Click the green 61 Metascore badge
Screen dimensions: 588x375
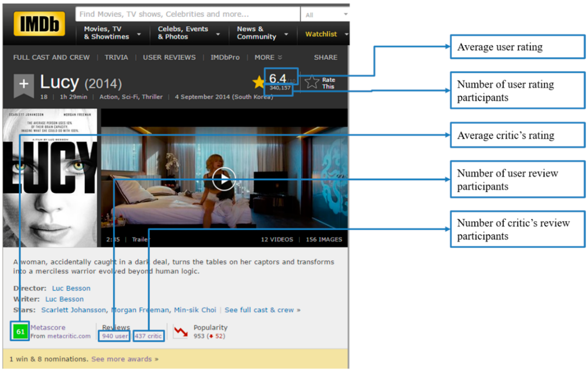[20, 331]
